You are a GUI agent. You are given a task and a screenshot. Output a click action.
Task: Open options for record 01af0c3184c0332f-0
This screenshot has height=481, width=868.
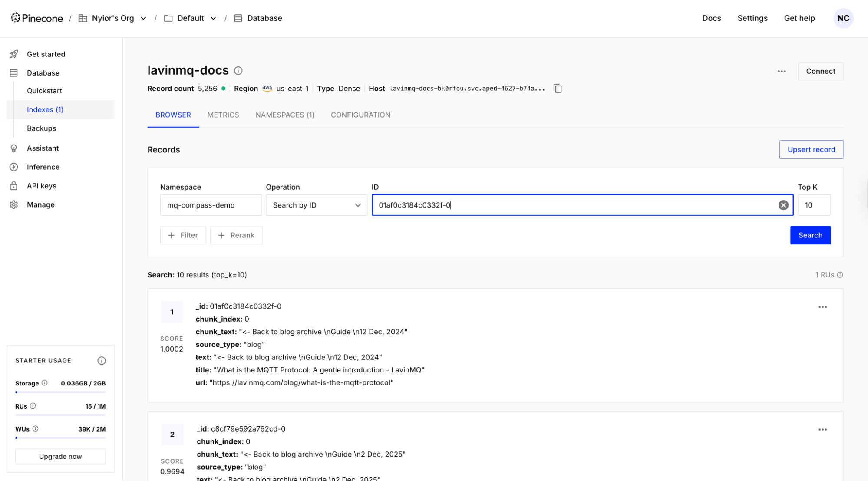(822, 307)
